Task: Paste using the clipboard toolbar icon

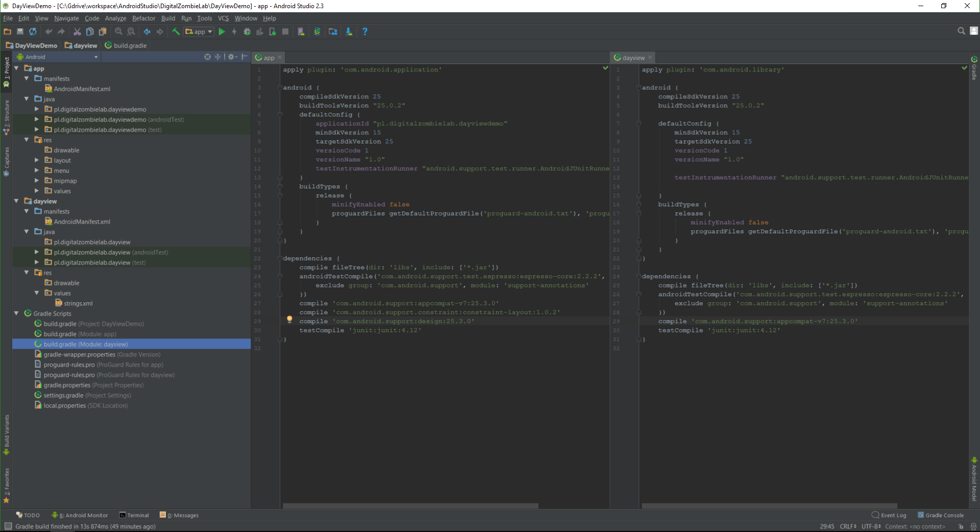Action: pos(103,32)
